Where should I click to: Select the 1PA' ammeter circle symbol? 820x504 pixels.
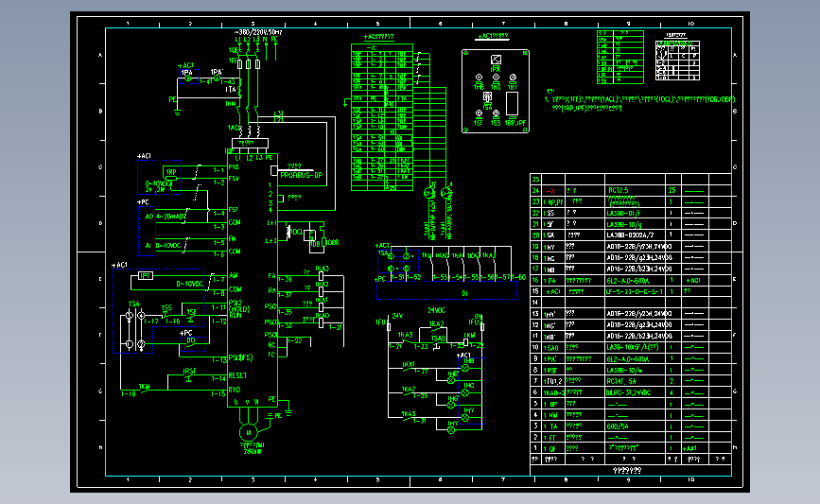[x=217, y=78]
